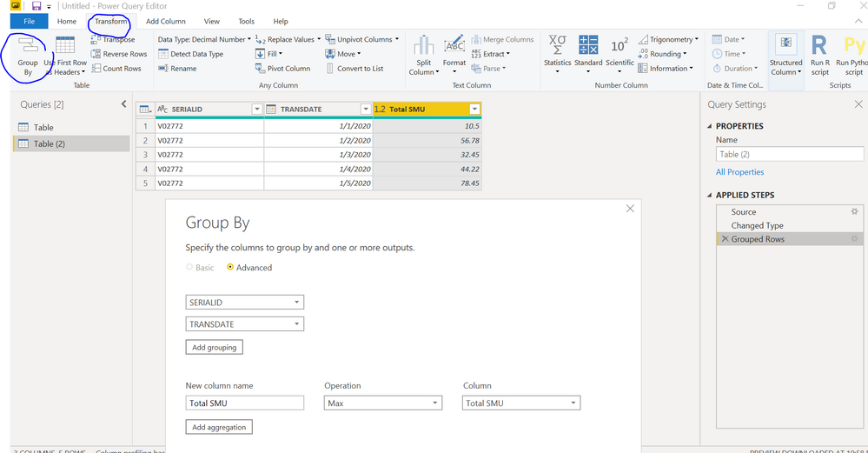Close the Group By dialog
The width and height of the screenshot is (868, 453).
click(630, 208)
